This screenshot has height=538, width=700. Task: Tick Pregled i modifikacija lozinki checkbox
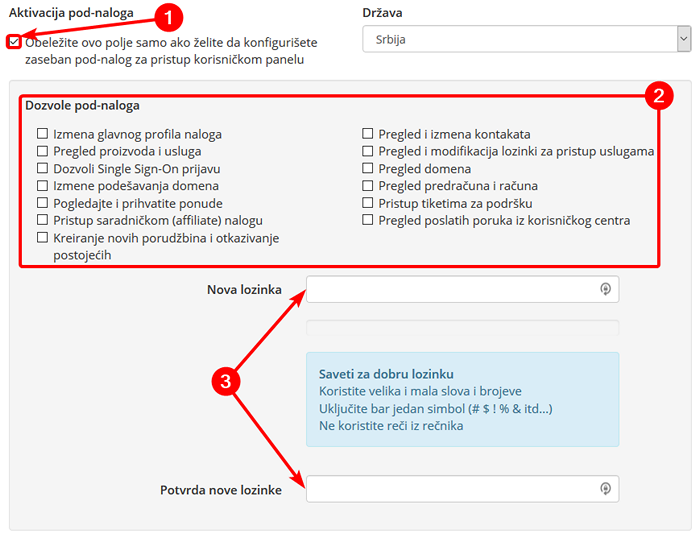[367, 151]
